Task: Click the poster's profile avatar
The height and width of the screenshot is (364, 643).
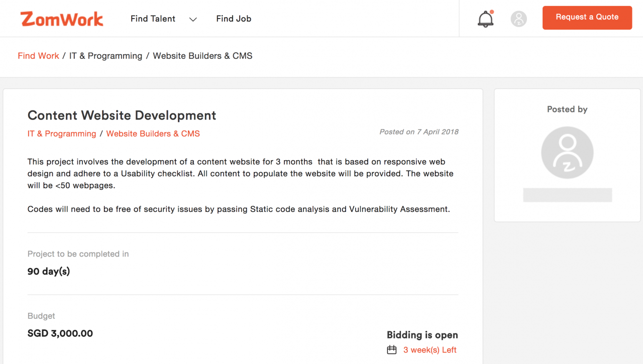Action: click(x=567, y=153)
